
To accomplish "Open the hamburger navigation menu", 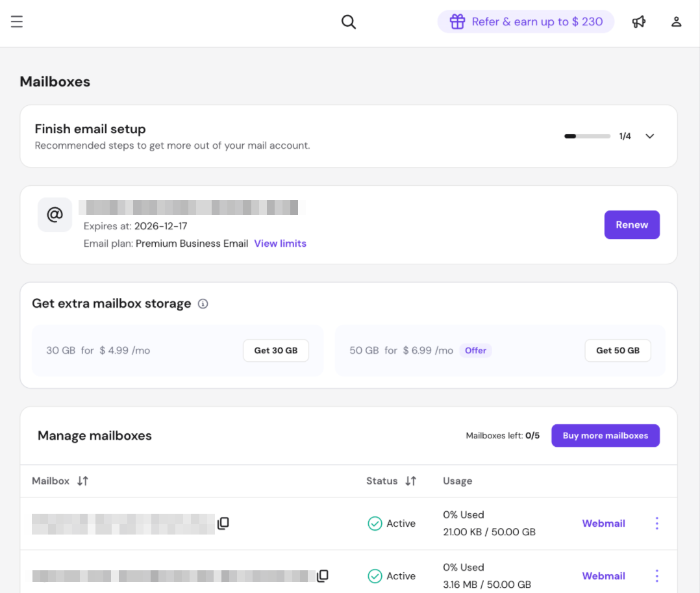I will pos(17,22).
